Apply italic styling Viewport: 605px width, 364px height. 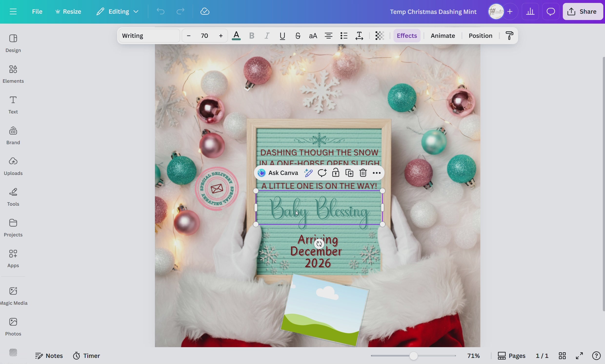click(x=267, y=36)
